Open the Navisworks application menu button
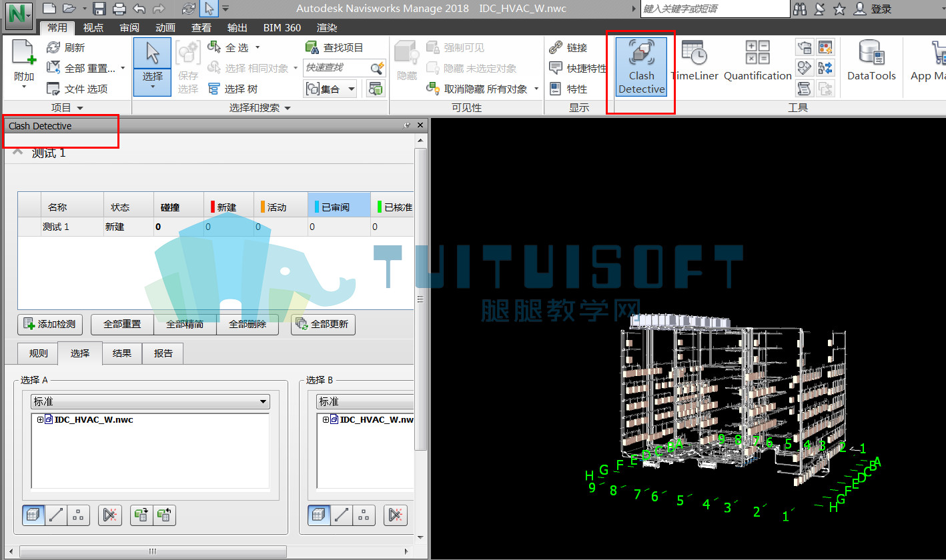 [19, 15]
